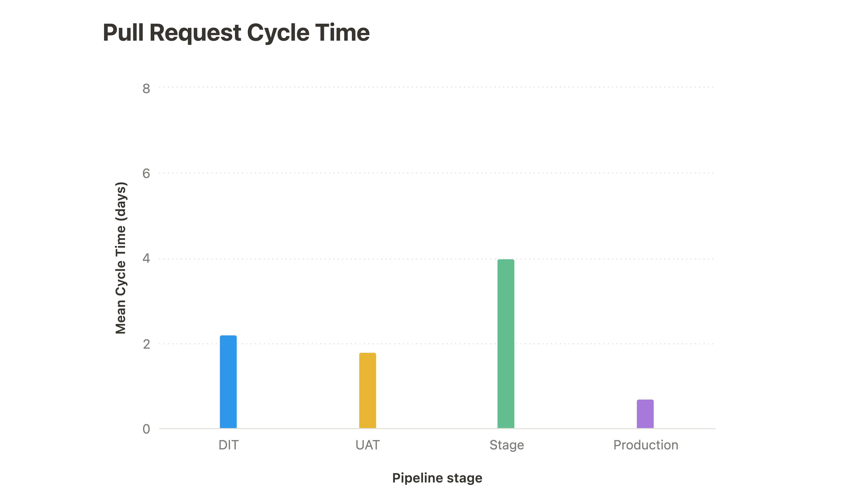Click the y-axis tick label 0

click(x=146, y=429)
